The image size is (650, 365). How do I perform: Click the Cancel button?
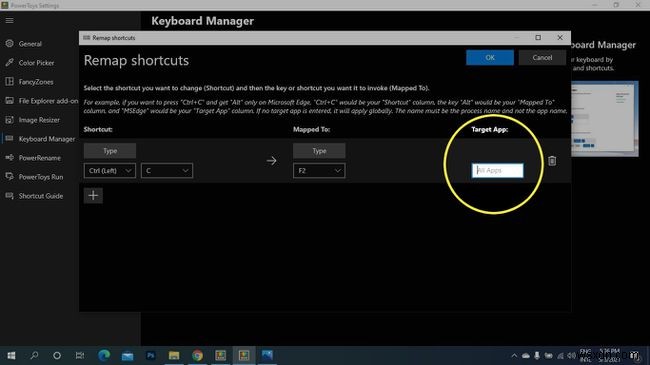pos(542,58)
